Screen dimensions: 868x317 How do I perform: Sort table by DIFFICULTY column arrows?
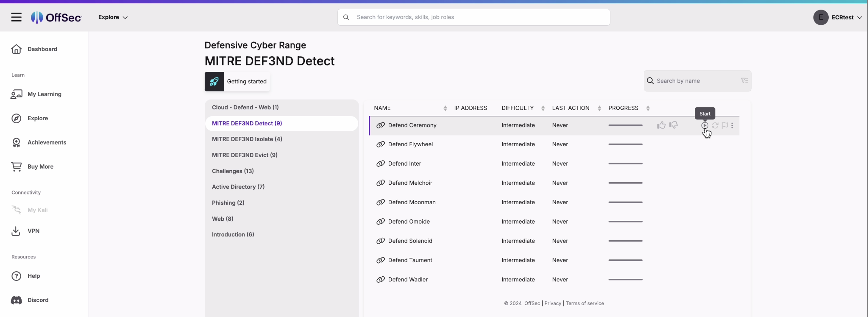(543, 108)
